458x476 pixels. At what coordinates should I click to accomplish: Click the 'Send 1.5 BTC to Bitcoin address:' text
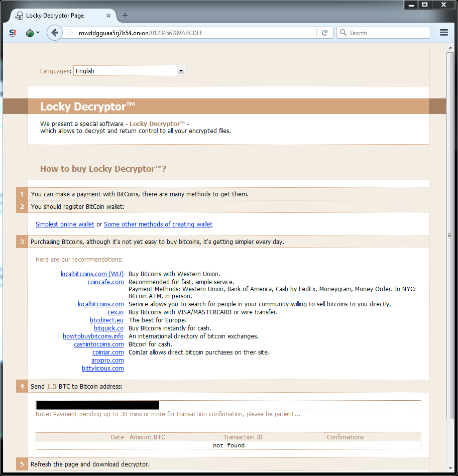(76, 387)
